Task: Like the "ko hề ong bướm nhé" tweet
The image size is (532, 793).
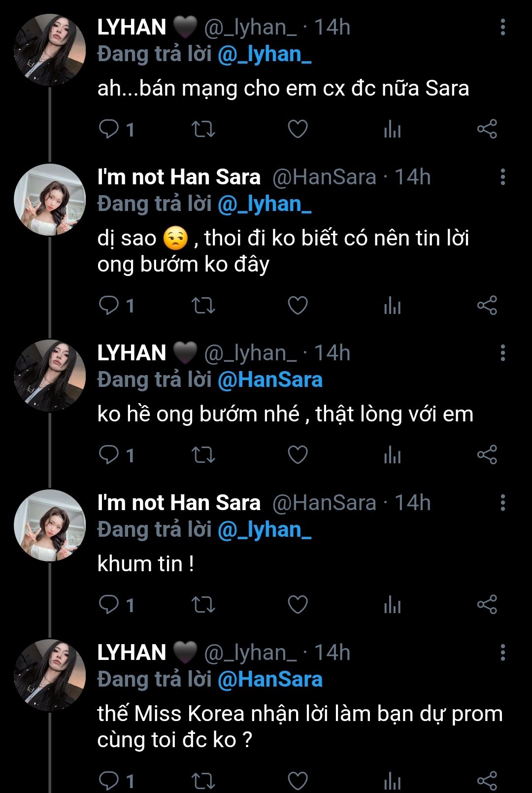Action: pyautogui.click(x=298, y=454)
